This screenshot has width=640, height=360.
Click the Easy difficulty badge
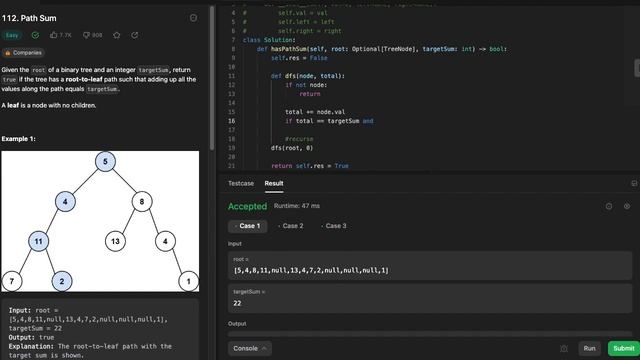pyautogui.click(x=12, y=35)
